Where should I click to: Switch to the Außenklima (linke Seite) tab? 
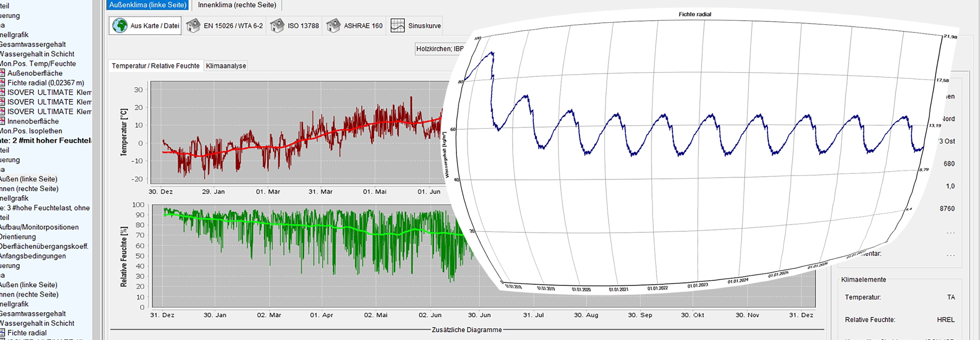pyautogui.click(x=148, y=5)
